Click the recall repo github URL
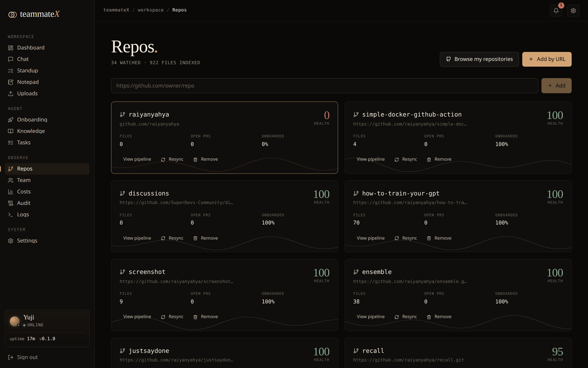 [x=409, y=360]
